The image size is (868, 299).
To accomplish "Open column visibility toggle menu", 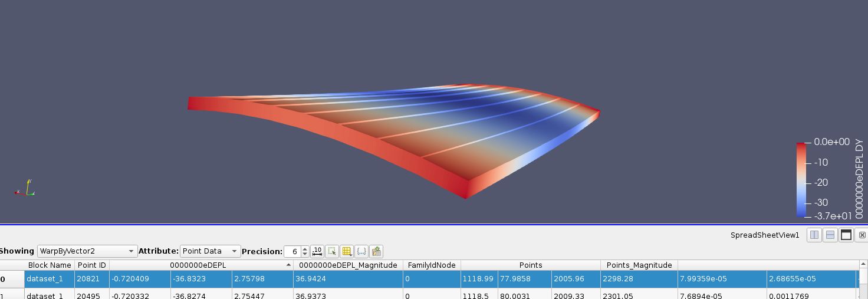I will tap(347, 251).
